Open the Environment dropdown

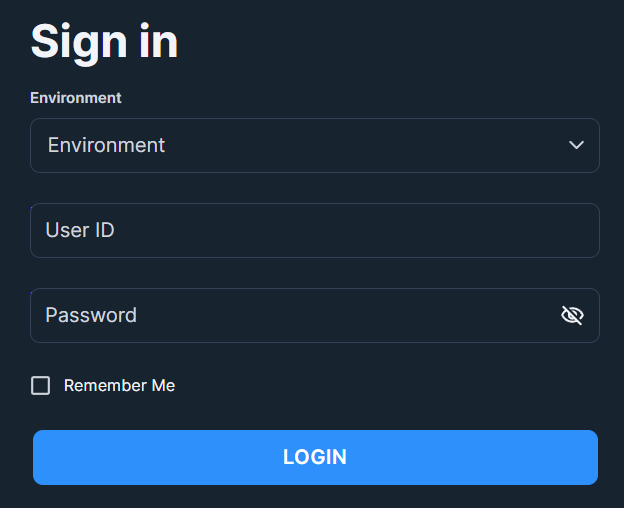click(x=315, y=145)
